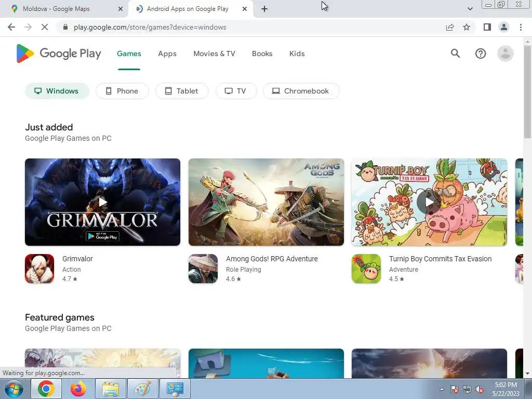Screen dimensions: 532x399
Task: Click the Chrome taskbar icon
Action: tap(46, 389)
